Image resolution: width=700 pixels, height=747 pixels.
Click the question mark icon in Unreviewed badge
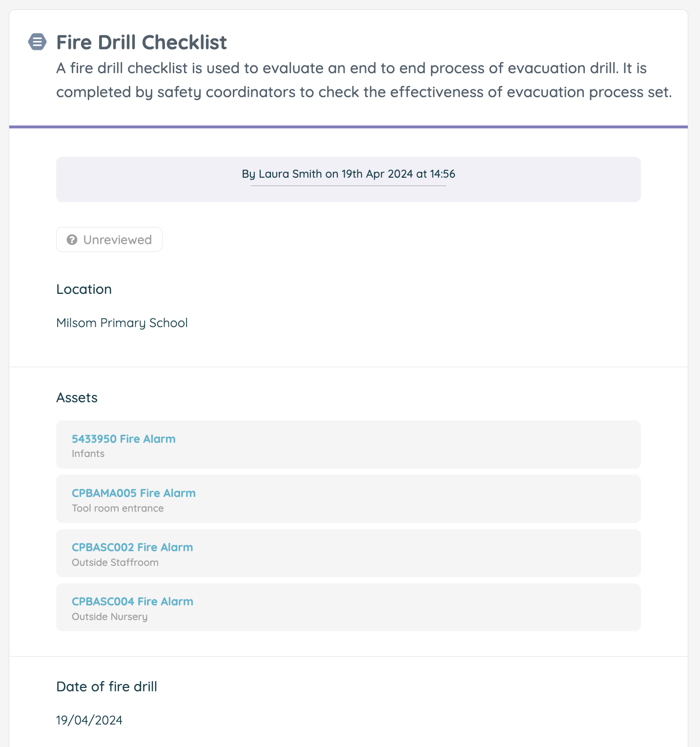[72, 240]
